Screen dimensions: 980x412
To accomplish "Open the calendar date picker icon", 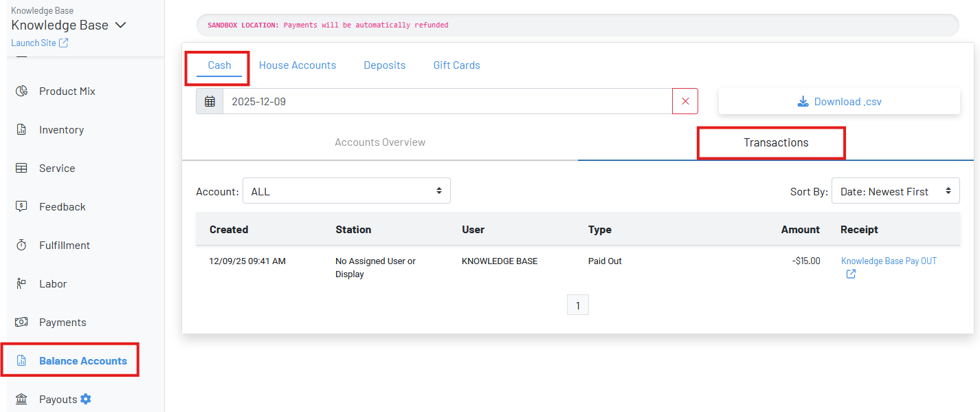I will (x=210, y=102).
